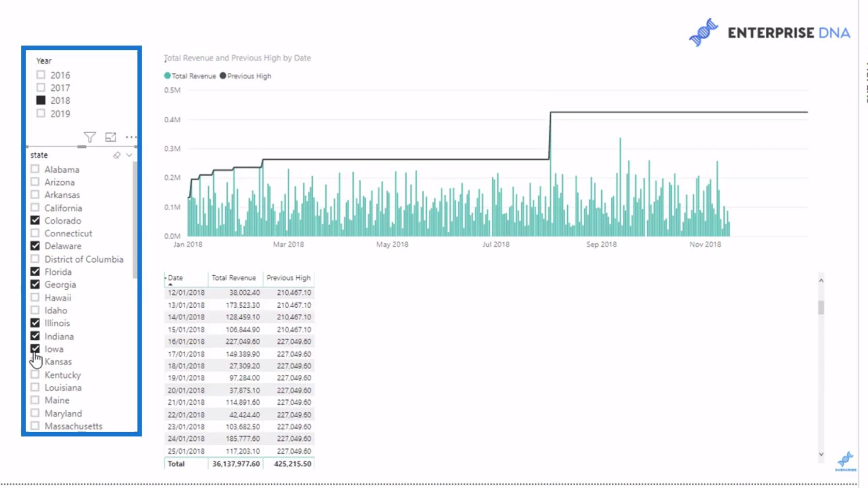This screenshot has width=868, height=488.
Task: Uncheck the Illinois state checkbox
Action: coord(35,323)
